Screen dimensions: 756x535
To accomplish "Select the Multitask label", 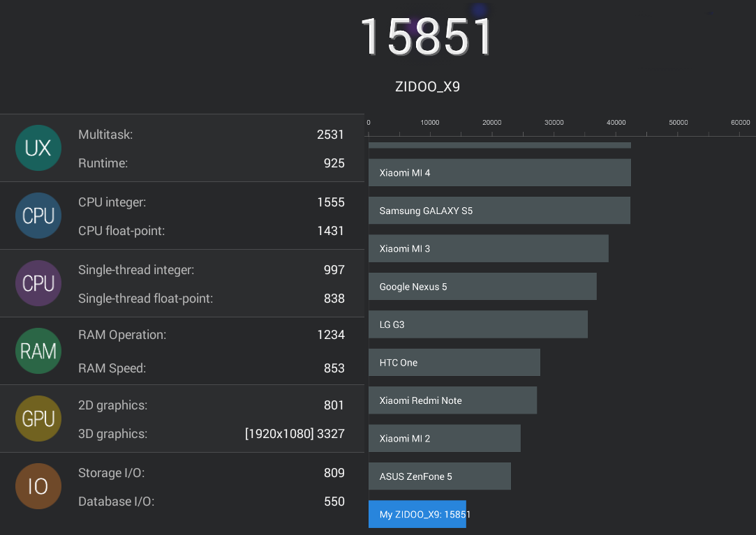I will 105,135.
